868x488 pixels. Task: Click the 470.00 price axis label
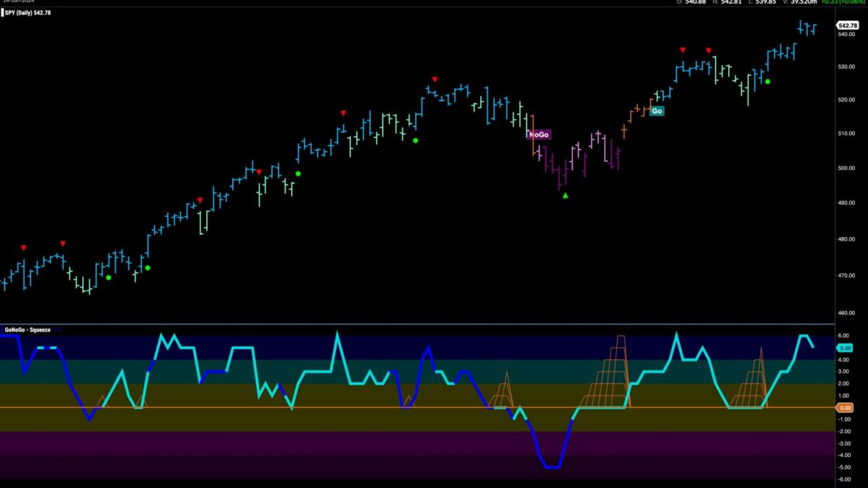point(848,275)
